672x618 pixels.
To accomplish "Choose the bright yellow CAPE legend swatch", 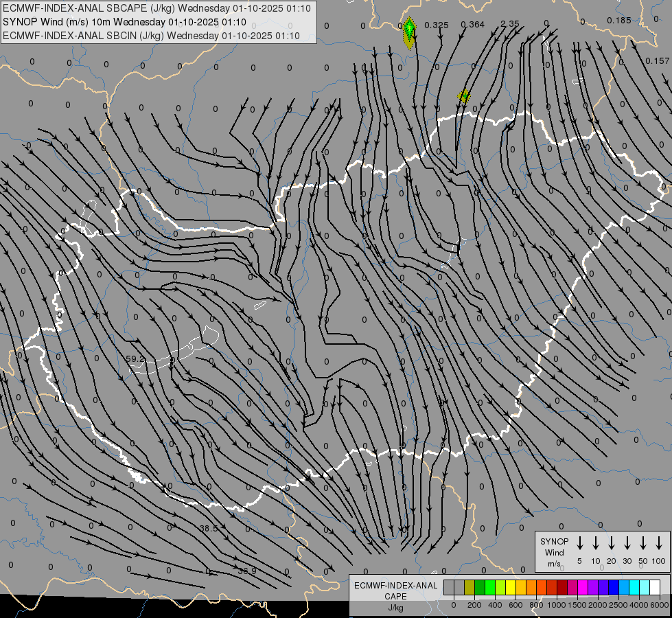I will 511,587.
